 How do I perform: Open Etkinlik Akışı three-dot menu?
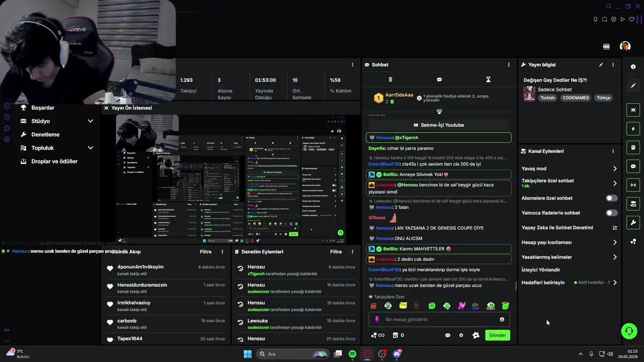[222, 252]
